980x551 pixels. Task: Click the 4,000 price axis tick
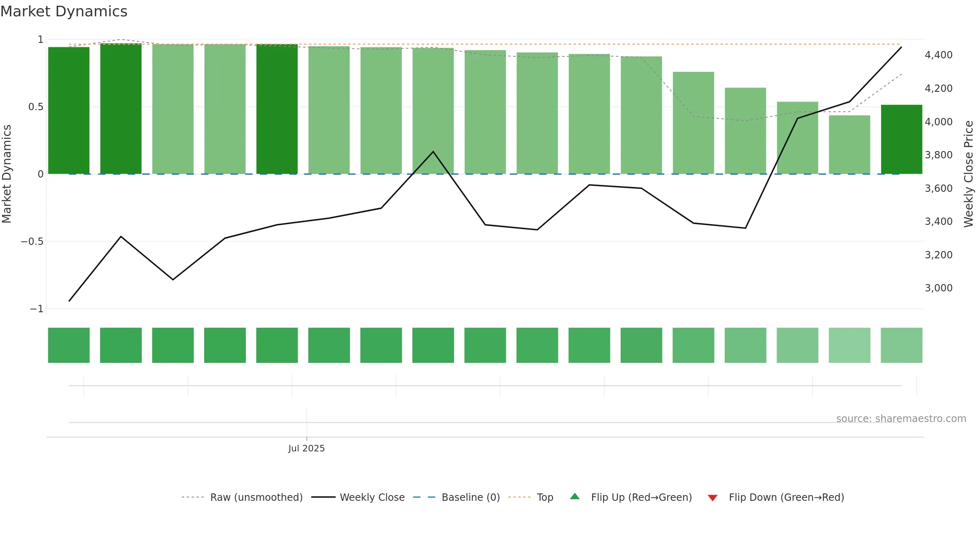tap(938, 122)
